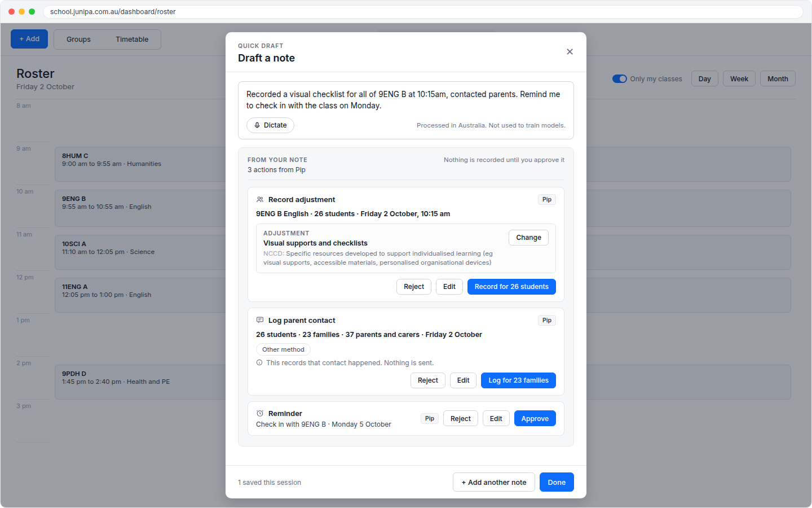The image size is (812, 508).
Task: Edit the Reminder action
Action: click(x=496, y=419)
